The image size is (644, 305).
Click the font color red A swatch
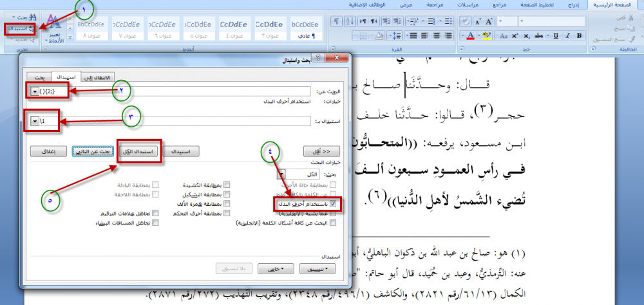471,35
